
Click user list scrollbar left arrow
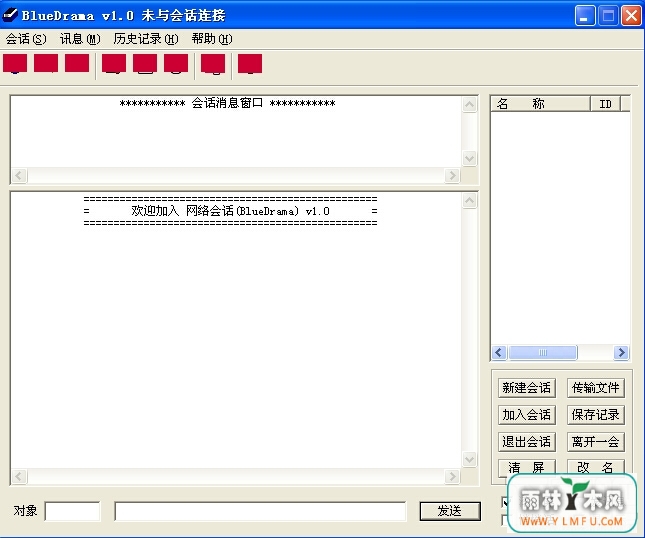coord(499,353)
